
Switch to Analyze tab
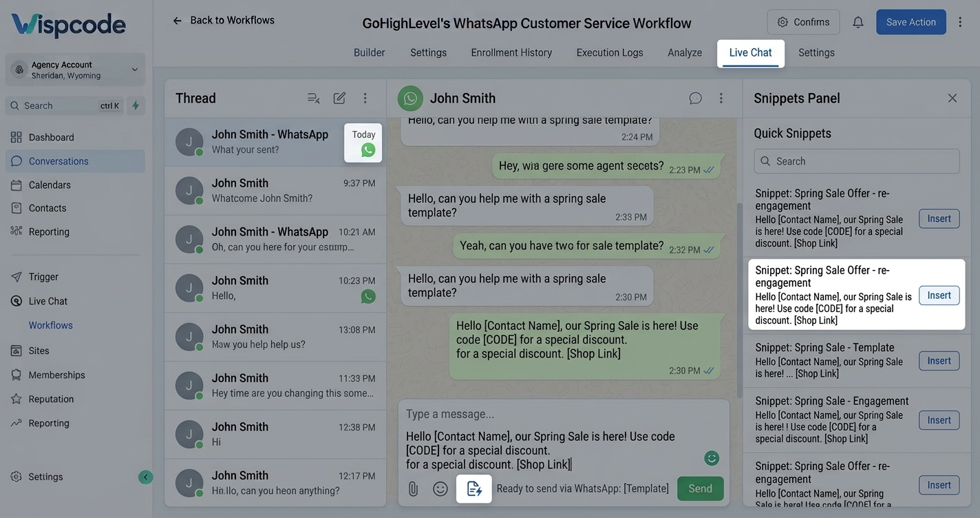click(685, 52)
